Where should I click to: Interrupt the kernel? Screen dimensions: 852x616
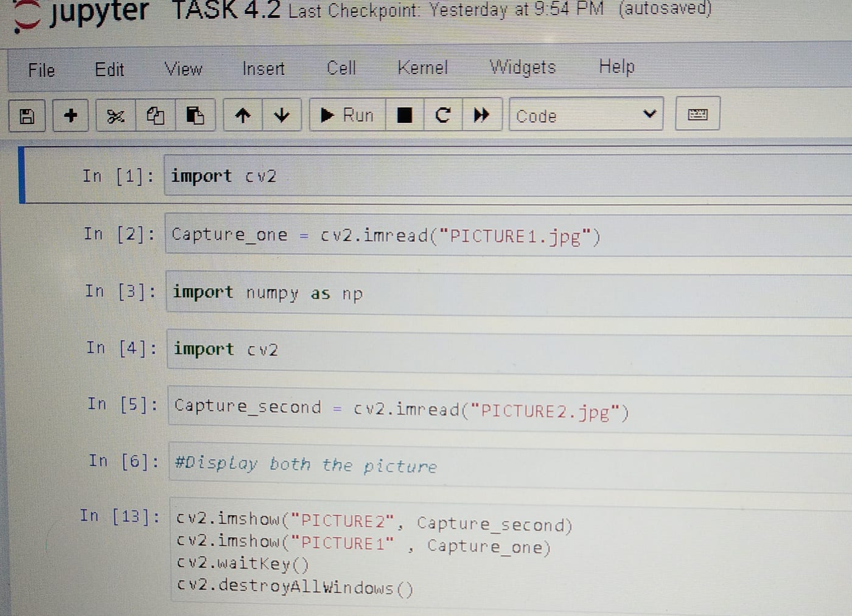click(403, 115)
